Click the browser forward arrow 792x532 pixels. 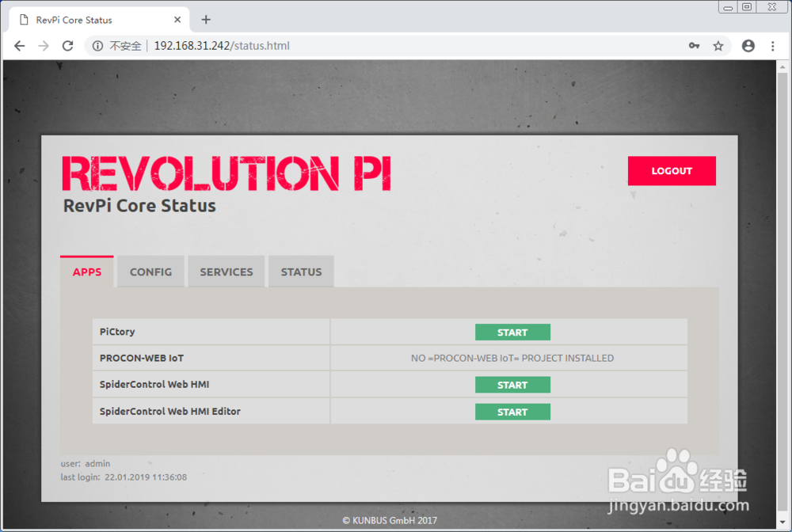click(44, 46)
